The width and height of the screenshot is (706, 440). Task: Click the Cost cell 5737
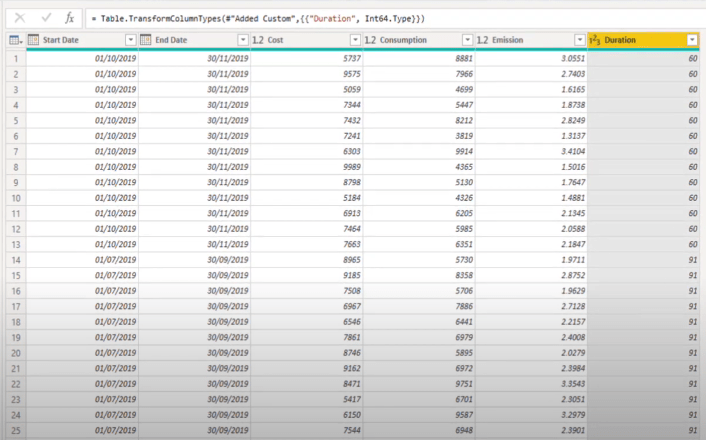tap(307, 59)
